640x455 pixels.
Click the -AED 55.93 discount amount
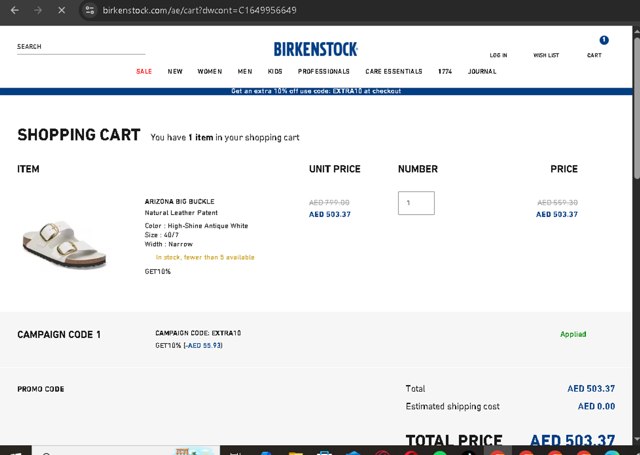coord(203,345)
